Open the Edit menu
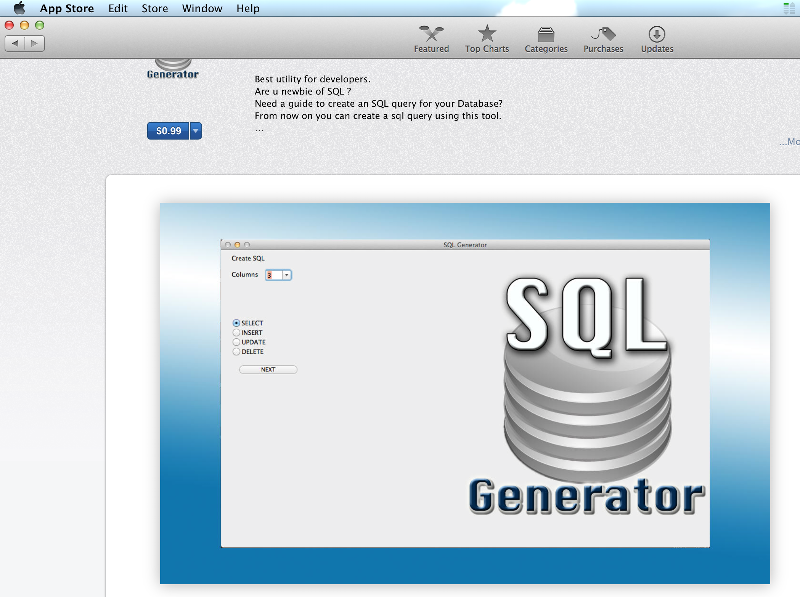 118,8
